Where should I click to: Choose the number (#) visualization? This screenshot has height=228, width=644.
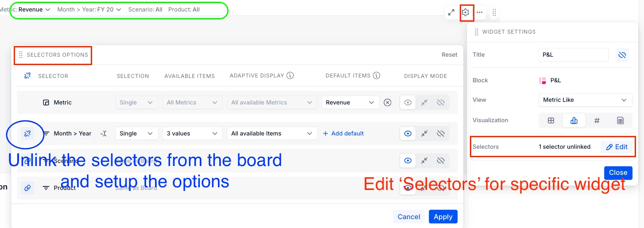tap(597, 120)
